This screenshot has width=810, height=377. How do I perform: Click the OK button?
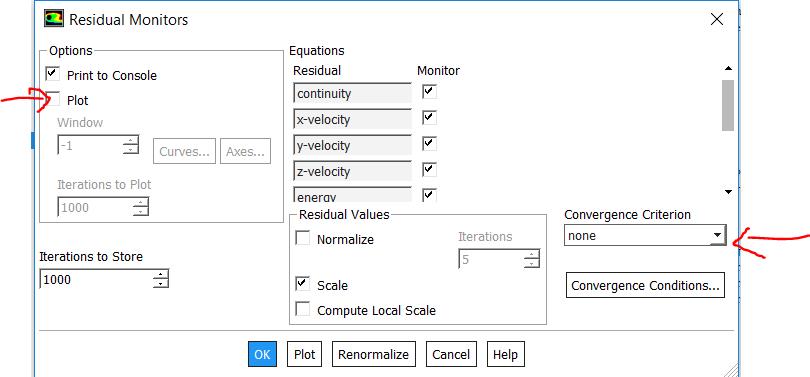(x=262, y=354)
